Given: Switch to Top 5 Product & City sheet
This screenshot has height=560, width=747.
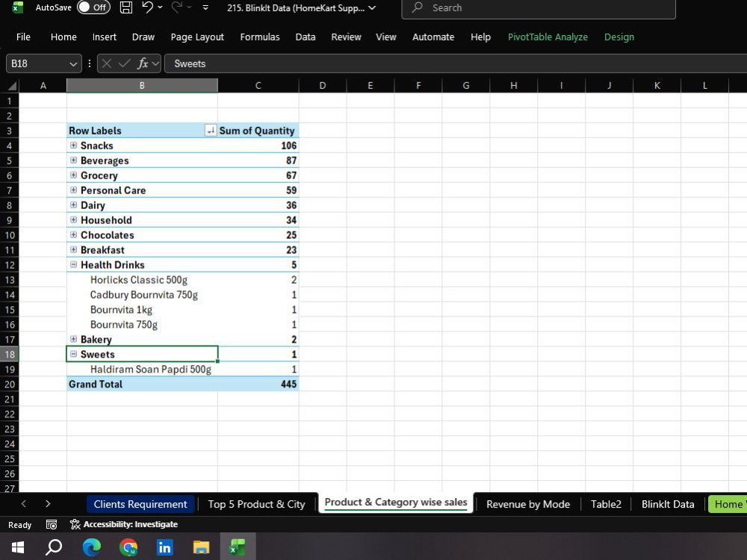Looking at the screenshot, I should (256, 504).
